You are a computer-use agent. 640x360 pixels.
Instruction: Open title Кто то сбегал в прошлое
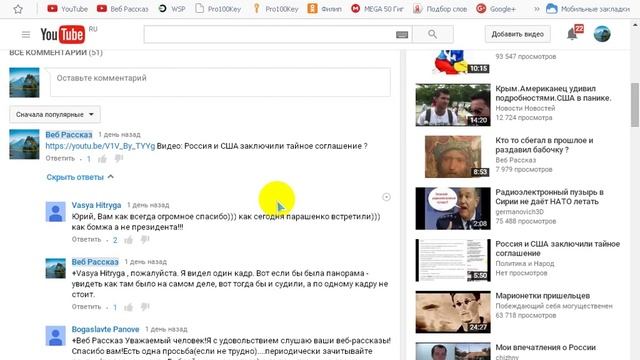point(544,145)
